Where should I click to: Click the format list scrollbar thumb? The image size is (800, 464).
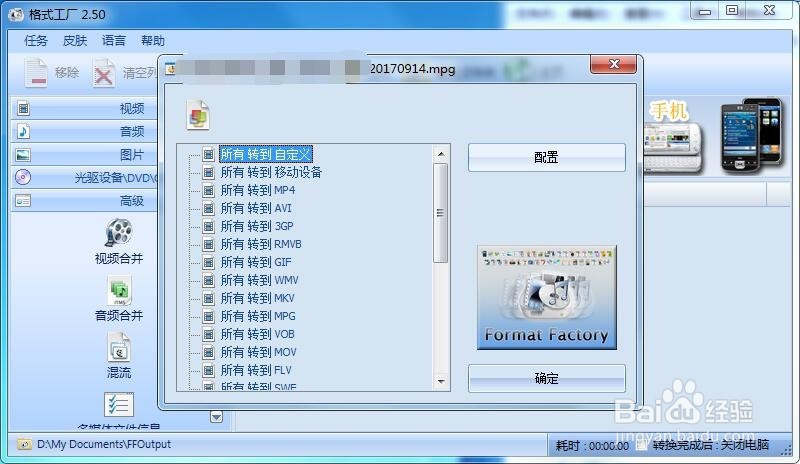point(440,213)
